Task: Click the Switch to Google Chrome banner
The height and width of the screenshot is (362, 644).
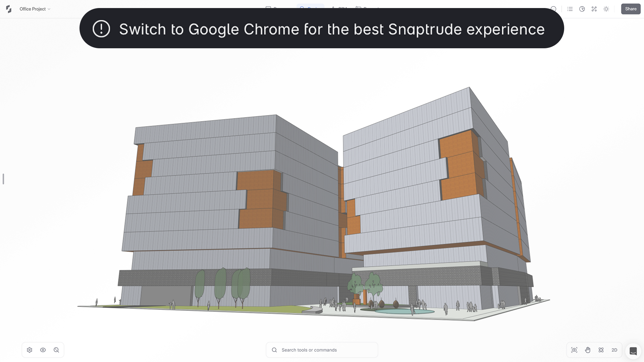Action: tap(321, 29)
